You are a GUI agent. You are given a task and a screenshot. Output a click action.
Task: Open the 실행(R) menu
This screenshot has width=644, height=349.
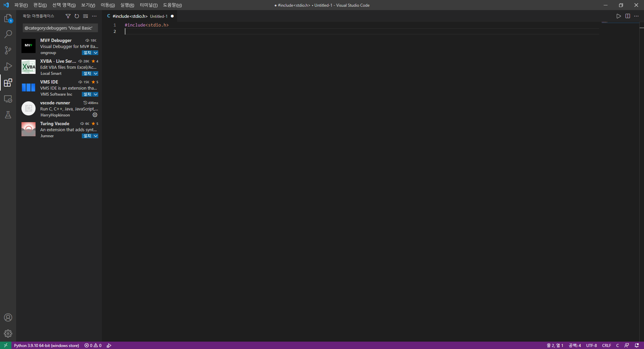coord(127,5)
